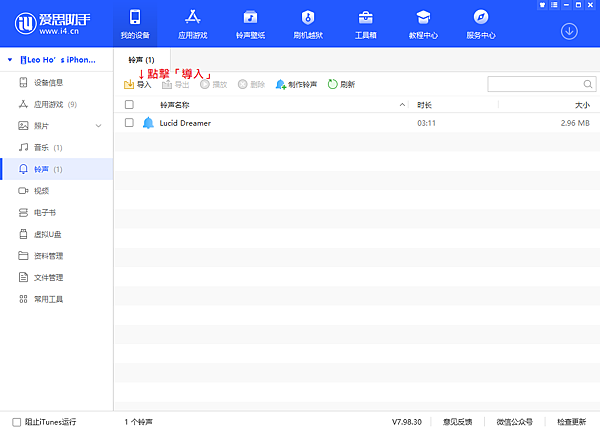Viewport: 600px width, 430px height.
Task: Select 常用工具 in the sidebar
Action: 56,299
